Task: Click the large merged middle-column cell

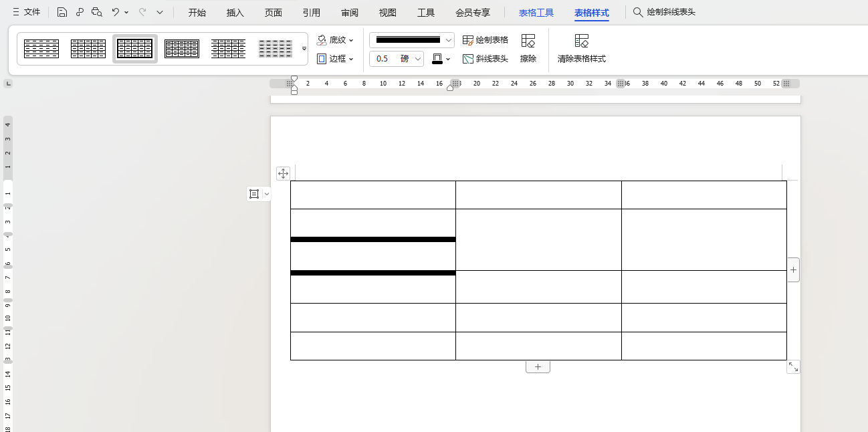Action: tap(538, 239)
